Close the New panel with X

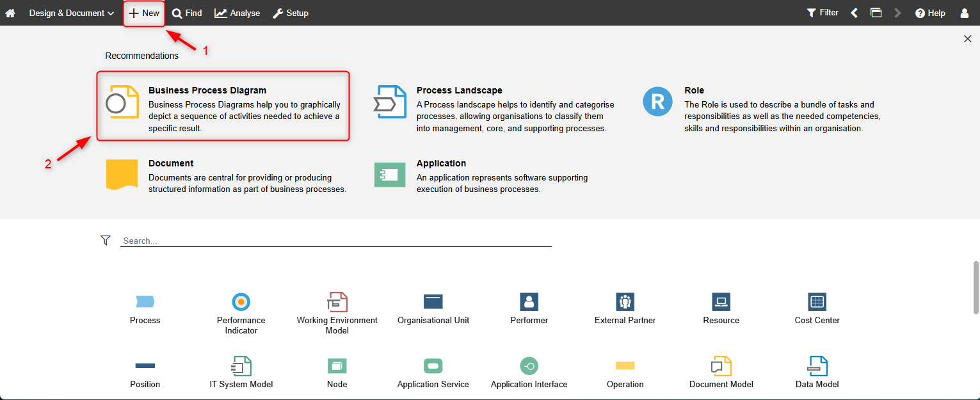pyautogui.click(x=967, y=39)
